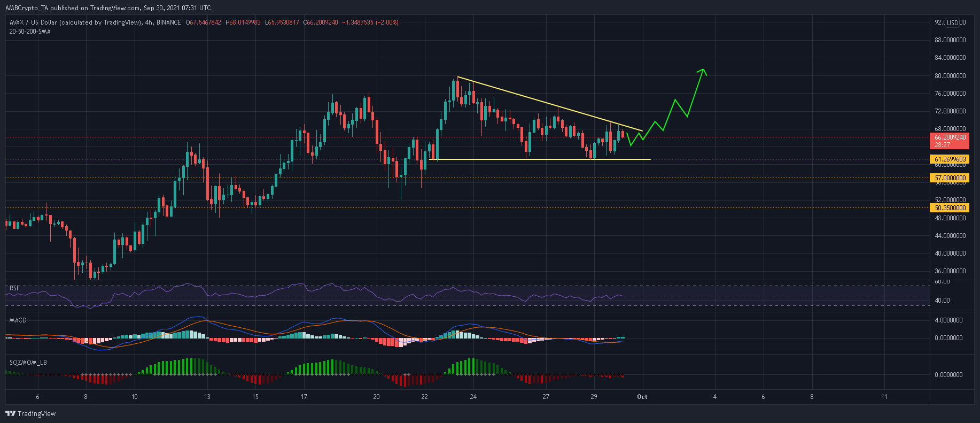Screen dimensions: 980x423
Task: Click the 10 date on time axis
Action: (x=135, y=397)
